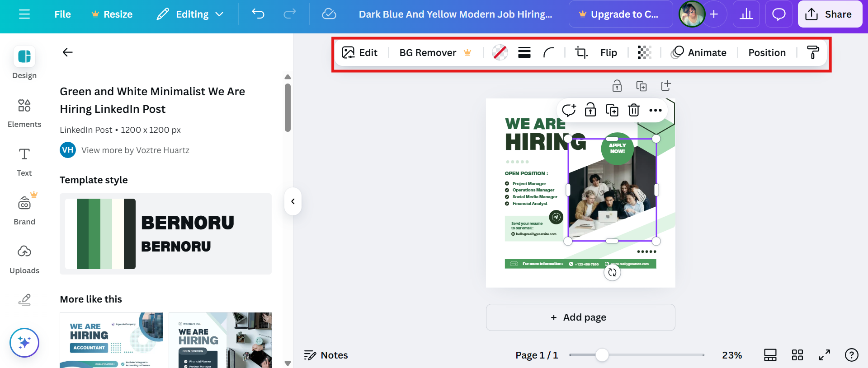Launch the Magic assistant sparkle button
The width and height of the screenshot is (868, 368).
click(24, 342)
